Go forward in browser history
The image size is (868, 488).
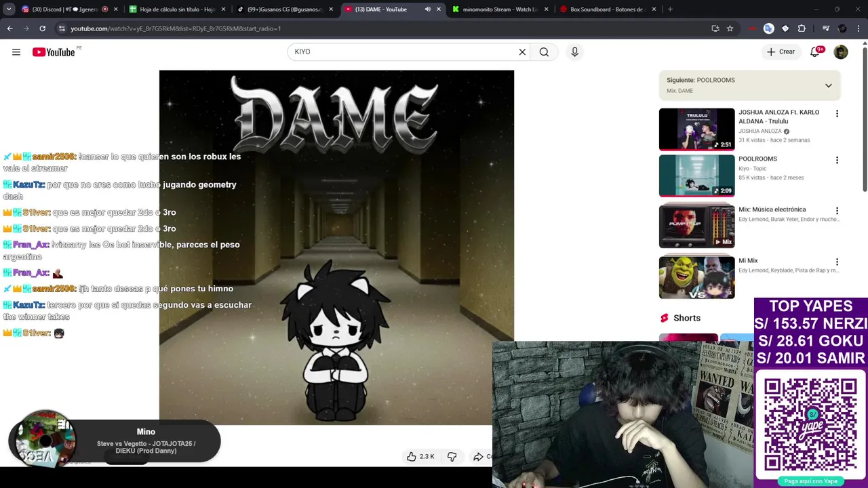[26, 28]
